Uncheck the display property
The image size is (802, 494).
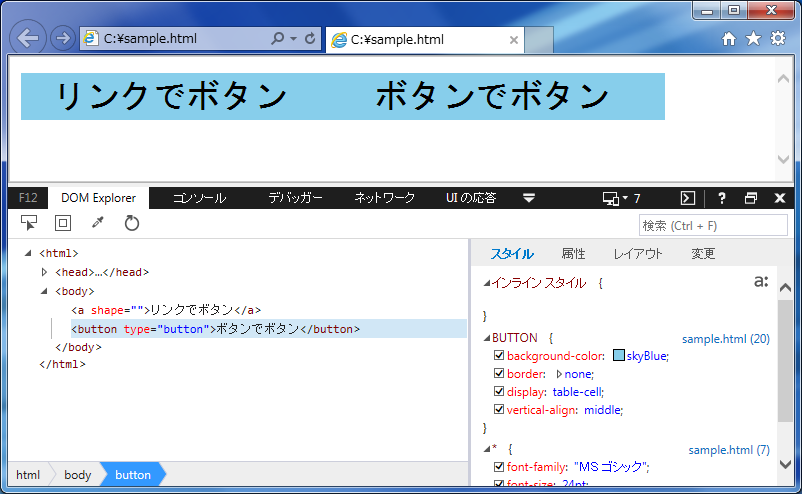pos(499,391)
